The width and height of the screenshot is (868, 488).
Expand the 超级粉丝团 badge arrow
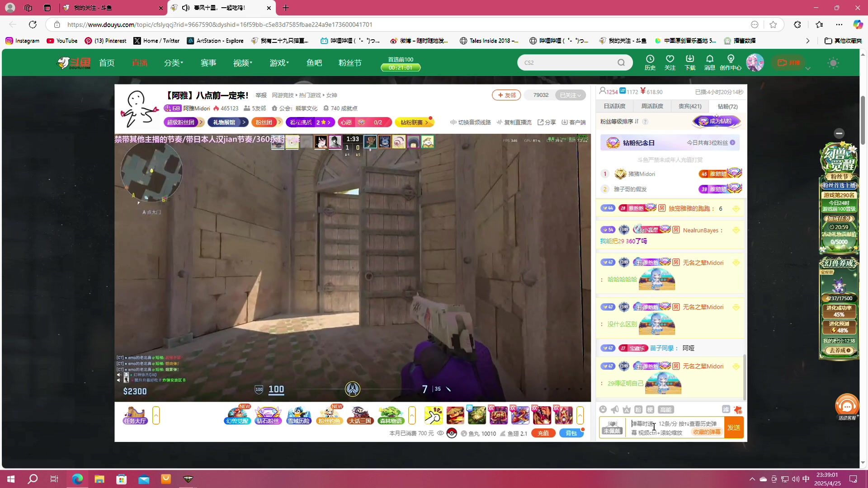click(x=201, y=122)
